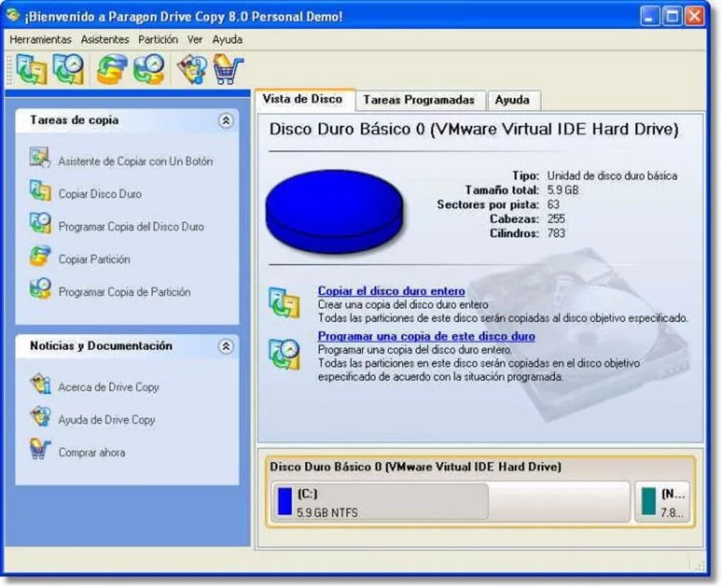Click the Copy Partition toolbar icon
The image size is (722, 588).
pos(112,69)
